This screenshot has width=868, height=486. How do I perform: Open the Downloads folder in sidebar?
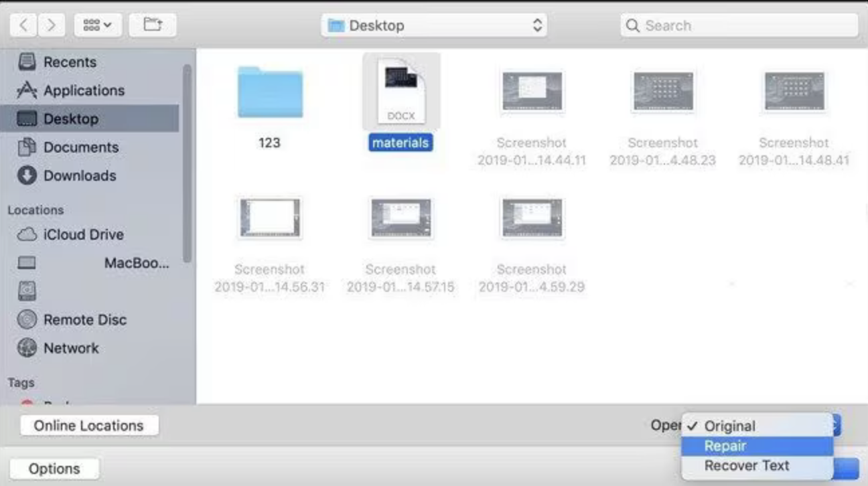coord(78,175)
